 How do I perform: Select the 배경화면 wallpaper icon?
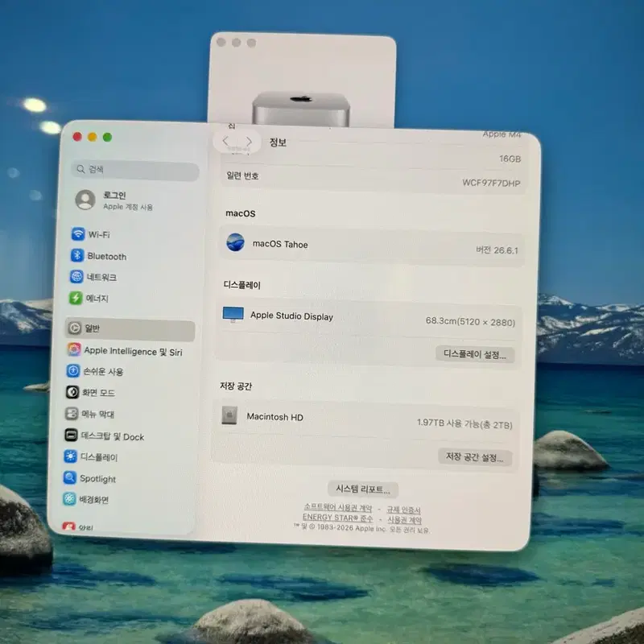point(69,499)
